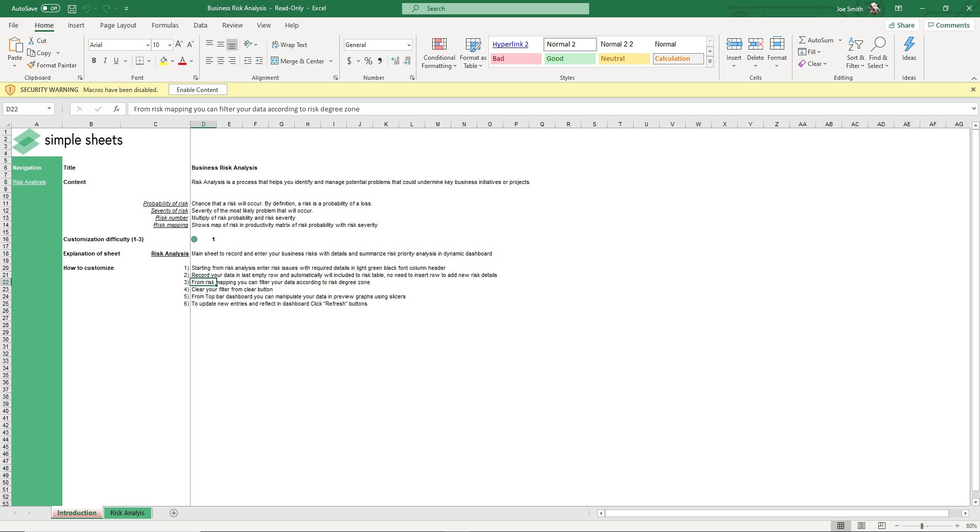Open the Insert ribbon tab
The height and width of the screenshot is (532, 980).
[x=76, y=25]
